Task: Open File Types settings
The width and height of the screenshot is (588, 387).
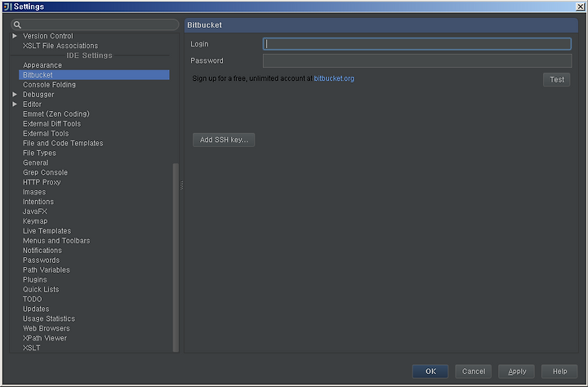Action: click(39, 153)
